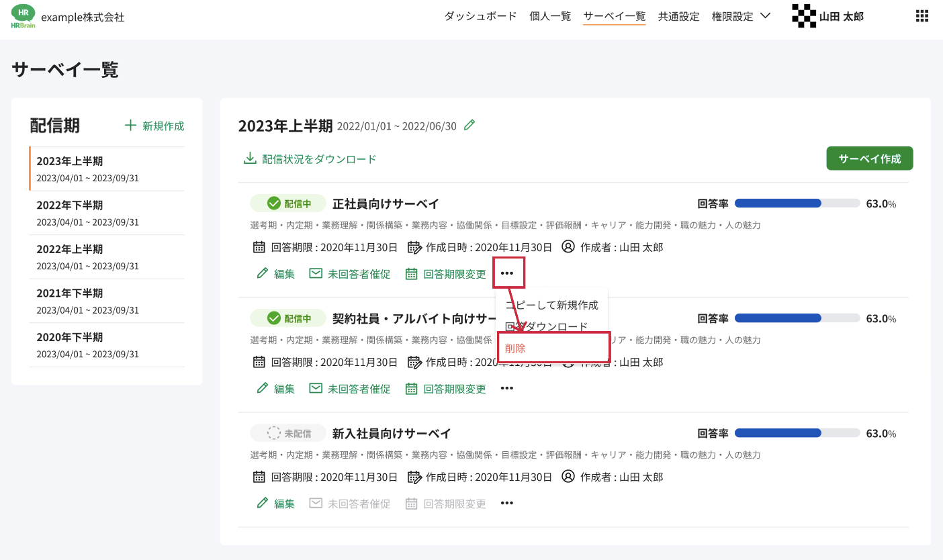Open the ellipsis options for 契約社員・アルバイト向けサーベイ

(507, 388)
